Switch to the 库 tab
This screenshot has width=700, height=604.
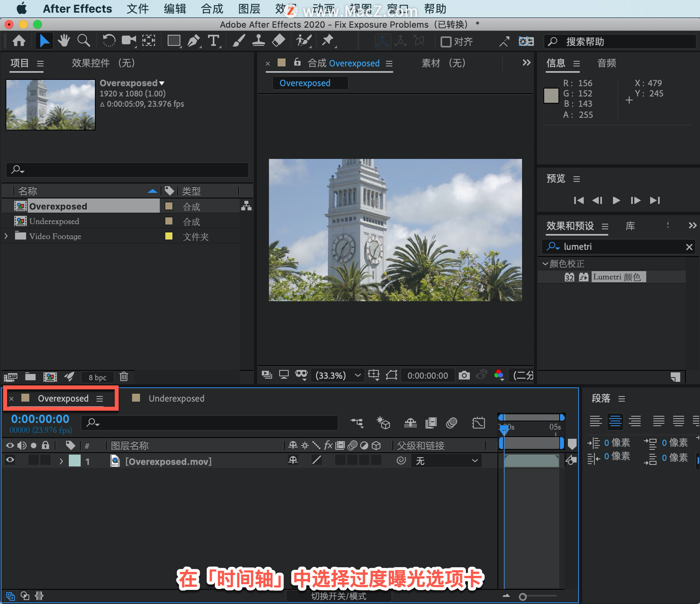coord(630,226)
